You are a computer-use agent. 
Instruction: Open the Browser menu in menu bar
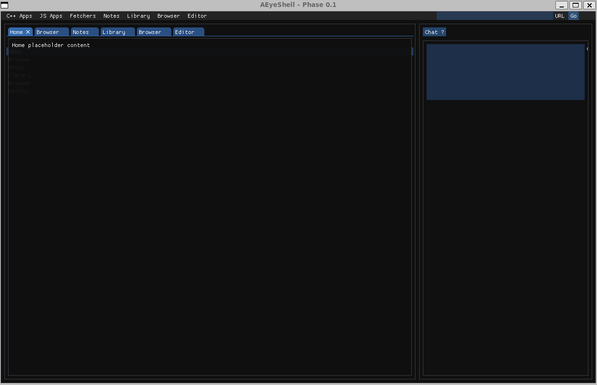(168, 16)
